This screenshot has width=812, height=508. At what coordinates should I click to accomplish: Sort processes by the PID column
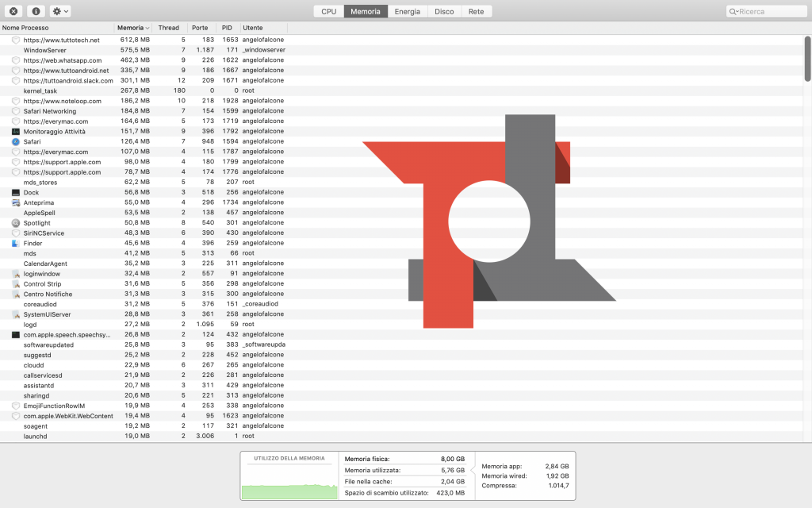click(x=227, y=28)
